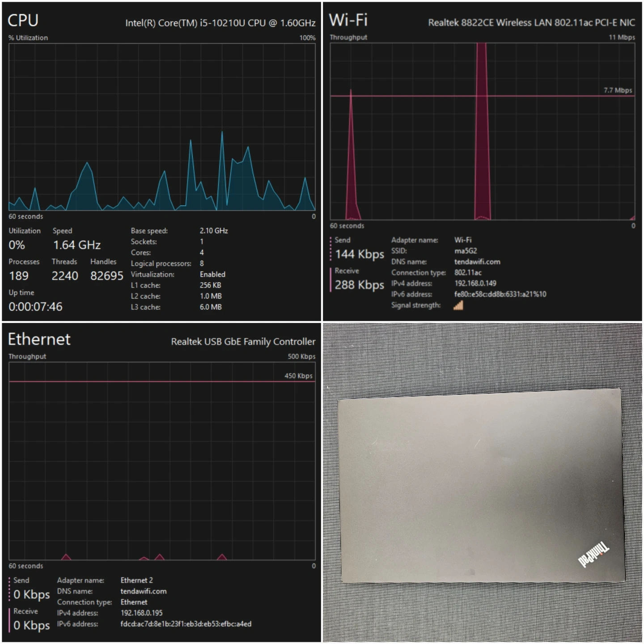The height and width of the screenshot is (644, 644).
Task: Click the solid Receive legend marker under Ethernet
Action: [x=9, y=619]
